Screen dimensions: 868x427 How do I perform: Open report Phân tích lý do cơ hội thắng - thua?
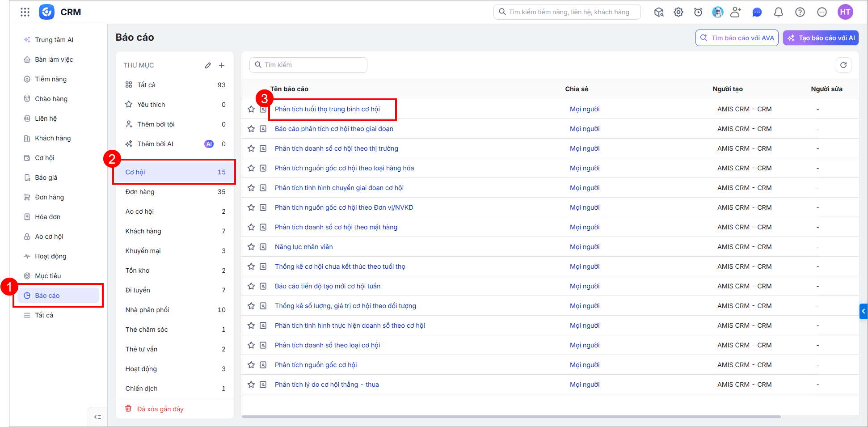pos(327,385)
